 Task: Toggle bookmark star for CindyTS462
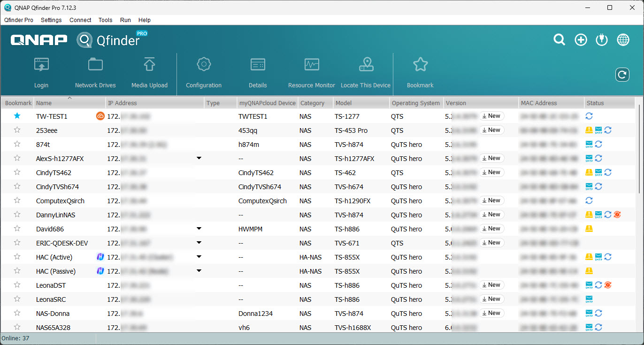pos(17,172)
